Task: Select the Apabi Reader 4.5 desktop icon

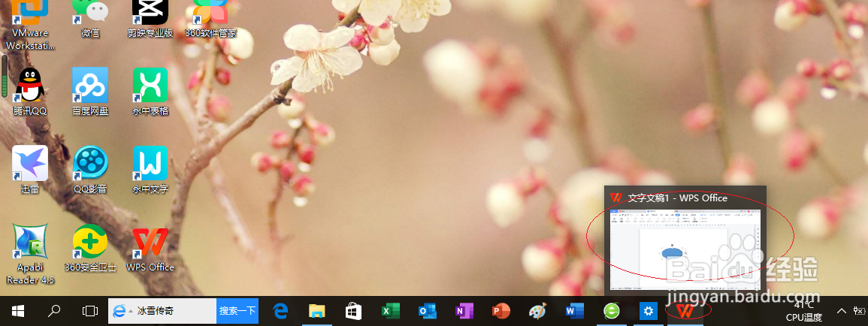Action: pos(30,253)
